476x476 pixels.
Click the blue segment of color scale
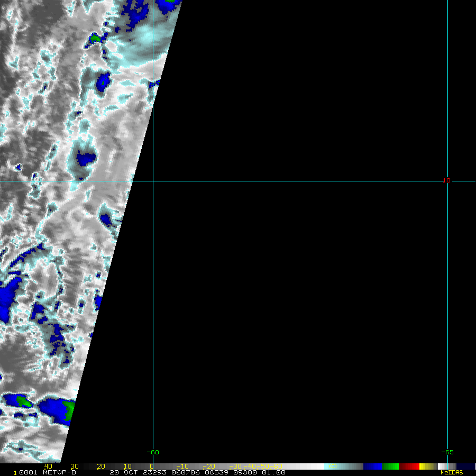(x=372, y=466)
